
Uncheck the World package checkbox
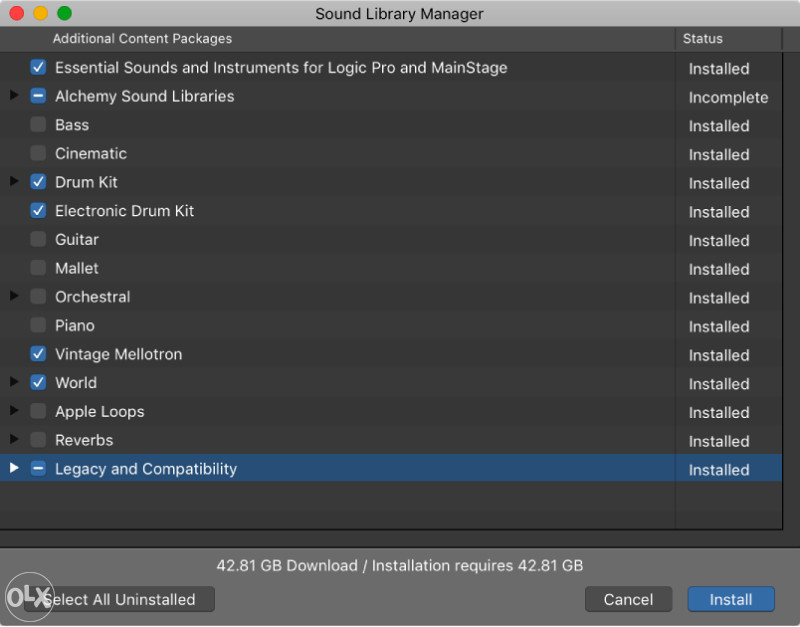click(x=38, y=383)
